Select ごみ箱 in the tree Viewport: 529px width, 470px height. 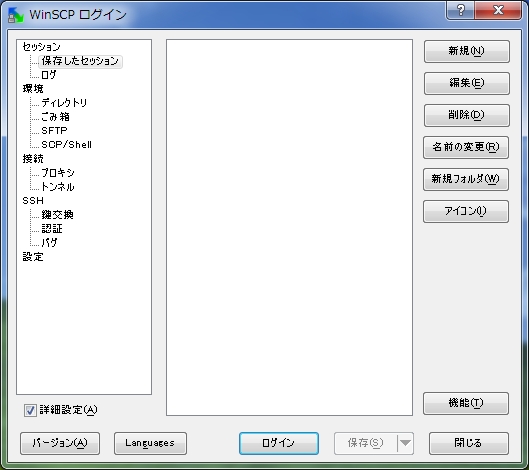55,117
